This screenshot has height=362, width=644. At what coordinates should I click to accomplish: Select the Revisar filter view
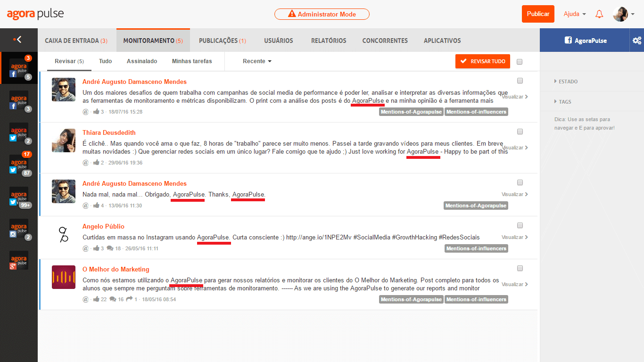(69, 61)
